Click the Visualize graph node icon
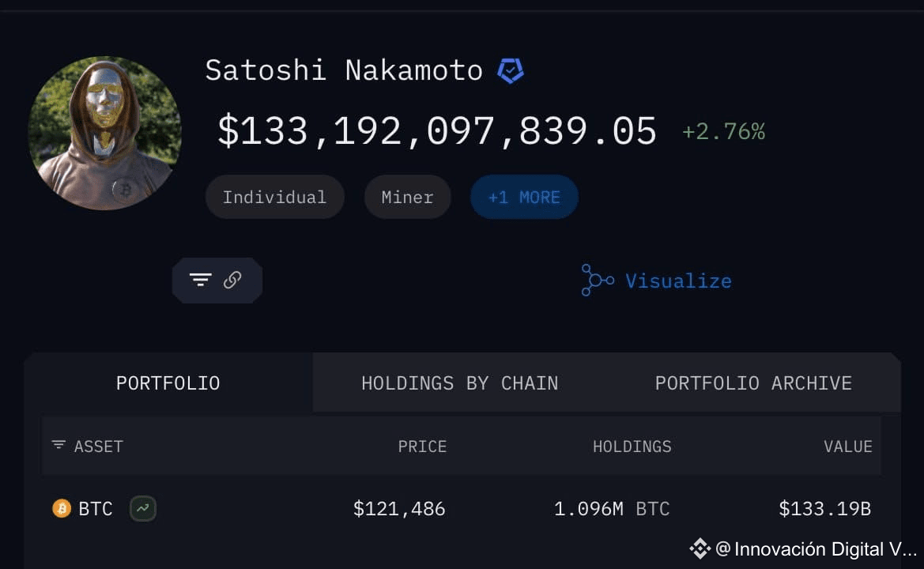924x569 pixels. tap(597, 280)
